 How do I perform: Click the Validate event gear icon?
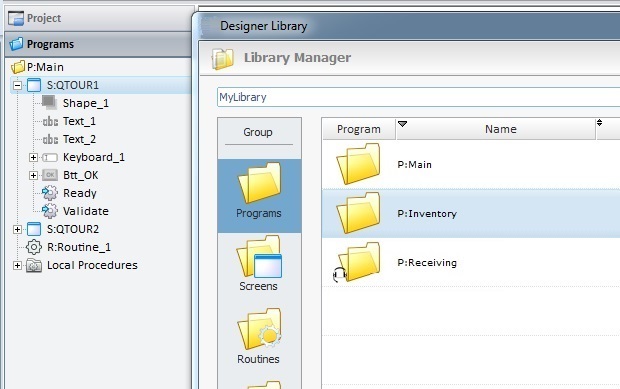(49, 211)
